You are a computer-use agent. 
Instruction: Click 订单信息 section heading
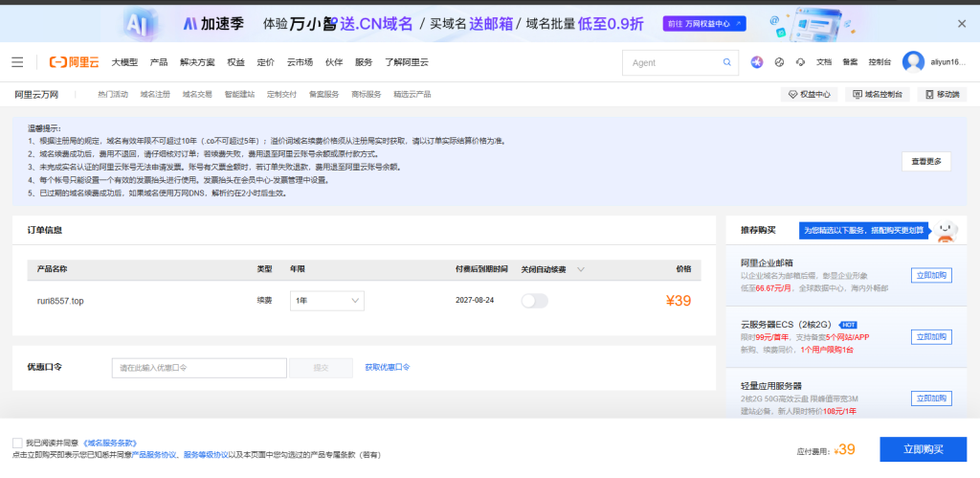coord(45,230)
